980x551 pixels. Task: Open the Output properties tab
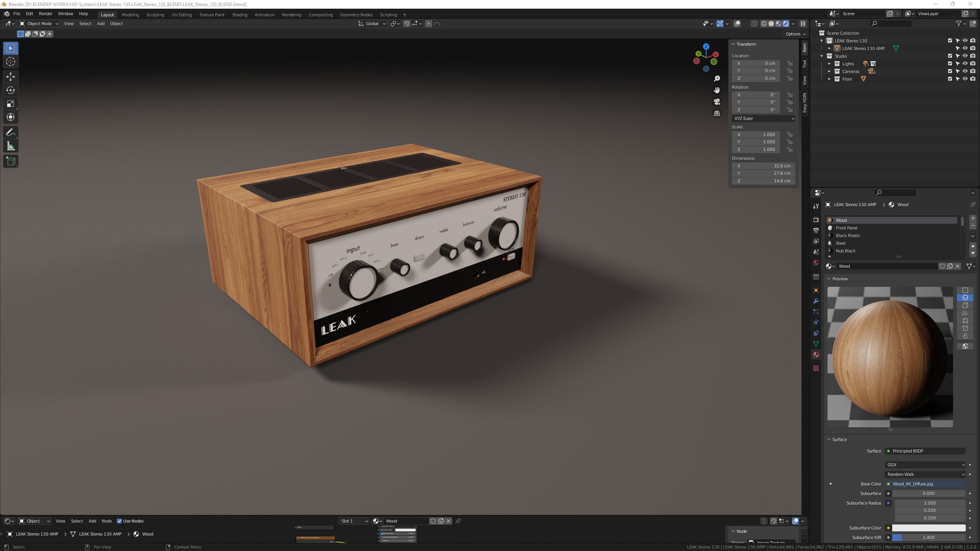pyautogui.click(x=816, y=231)
